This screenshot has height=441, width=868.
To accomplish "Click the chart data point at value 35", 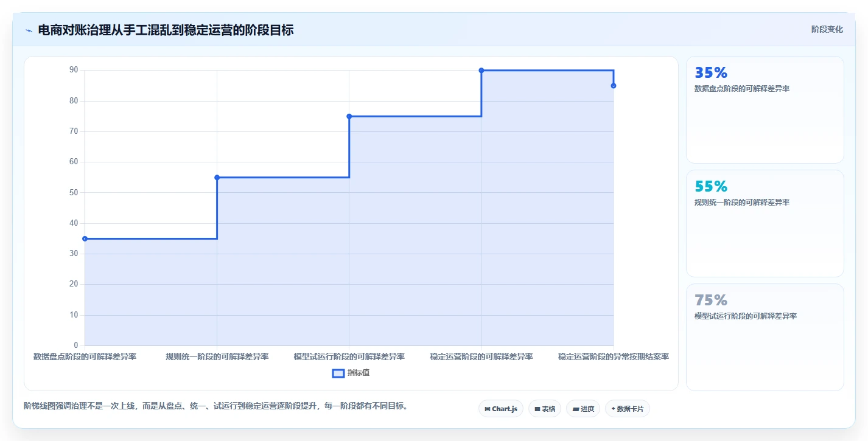I will pyautogui.click(x=85, y=238).
